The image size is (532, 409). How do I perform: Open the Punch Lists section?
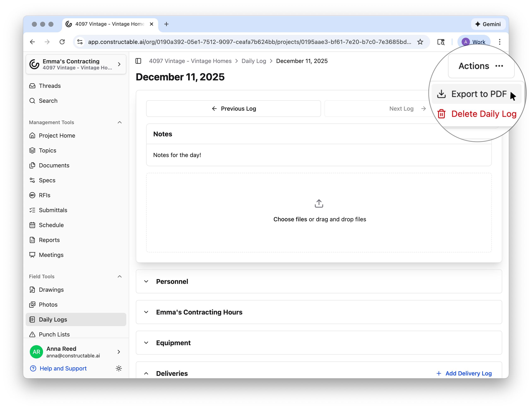pyautogui.click(x=76, y=334)
